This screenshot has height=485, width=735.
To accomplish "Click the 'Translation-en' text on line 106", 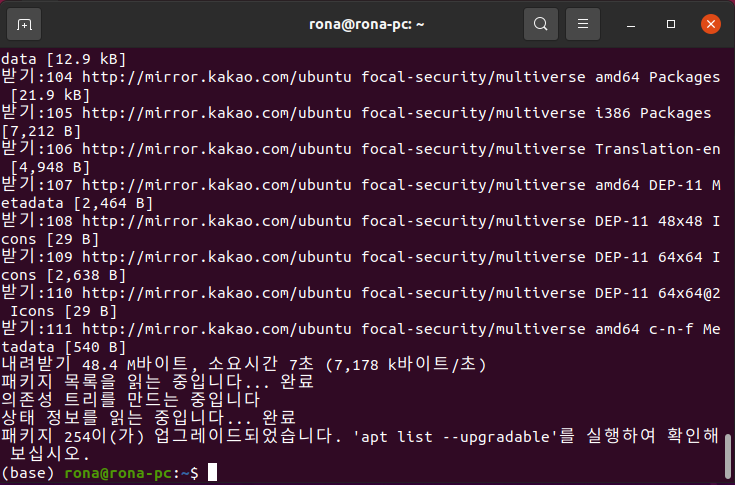I will pos(658,149).
